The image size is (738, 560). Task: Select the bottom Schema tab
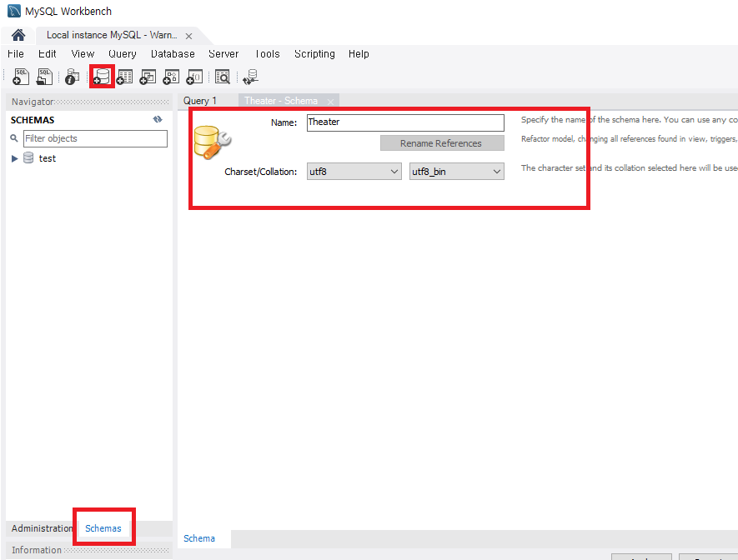pyautogui.click(x=199, y=538)
